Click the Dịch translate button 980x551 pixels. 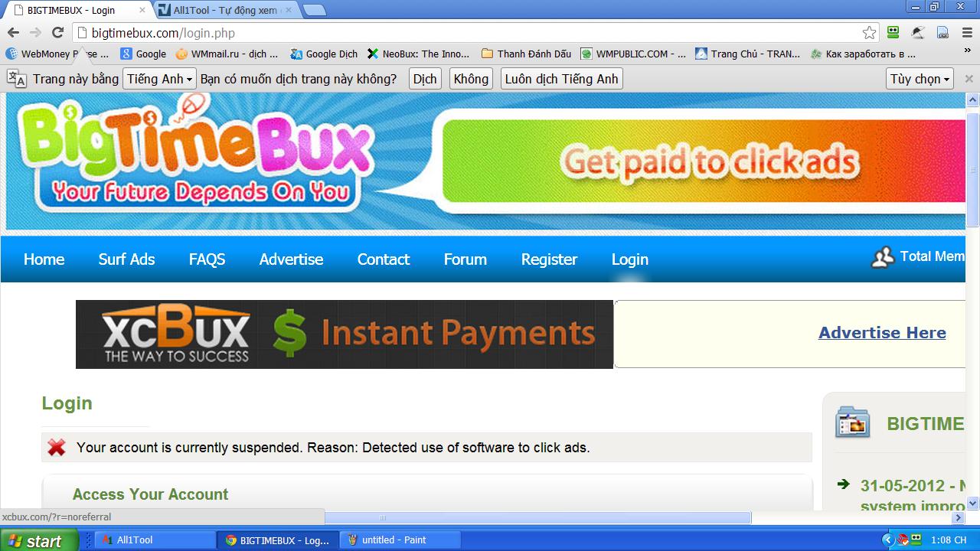pos(425,79)
